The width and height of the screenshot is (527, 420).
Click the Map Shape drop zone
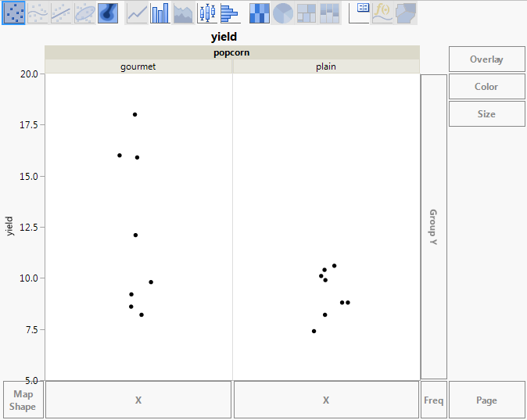coord(23,400)
